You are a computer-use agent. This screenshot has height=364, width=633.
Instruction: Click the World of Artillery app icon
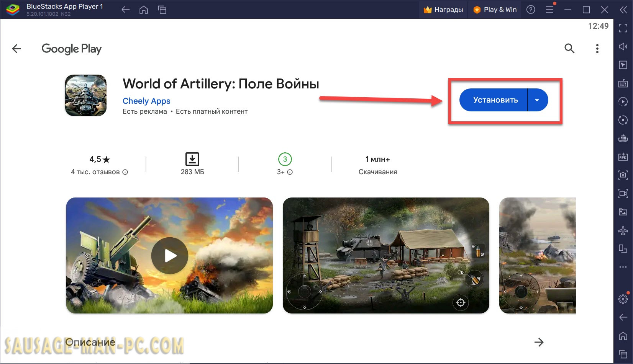click(x=86, y=95)
